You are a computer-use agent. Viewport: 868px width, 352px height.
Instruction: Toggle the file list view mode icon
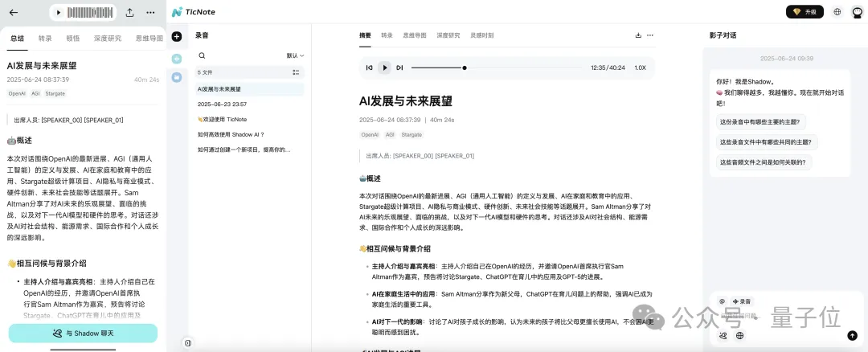point(296,72)
